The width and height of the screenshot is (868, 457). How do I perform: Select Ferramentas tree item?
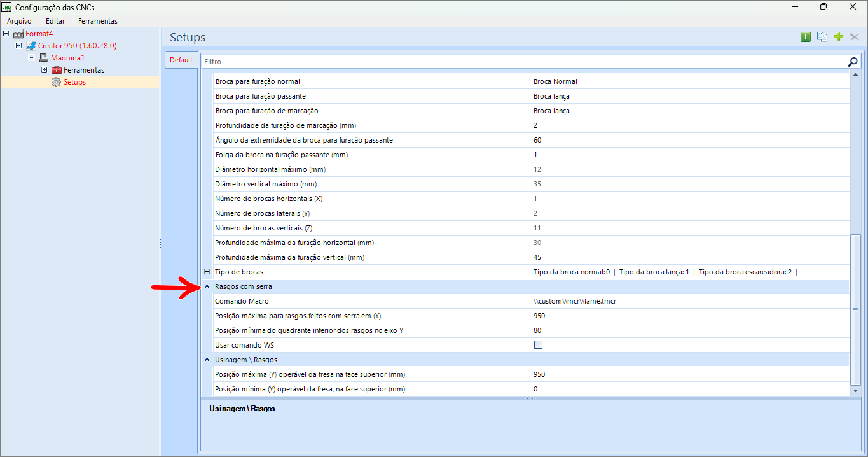tap(84, 70)
